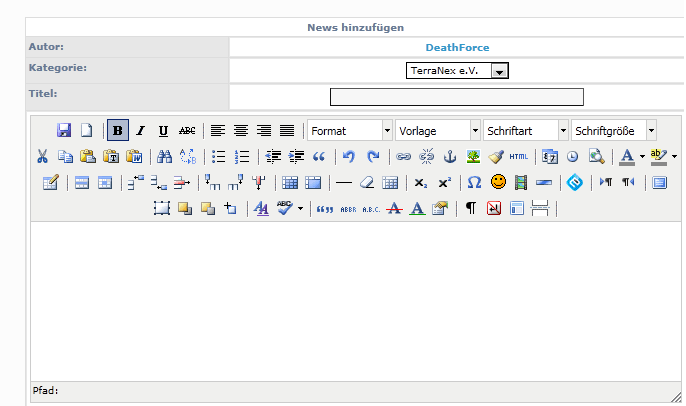Apply text color A button
Viewport: 686px width, 406px height.
(x=627, y=156)
